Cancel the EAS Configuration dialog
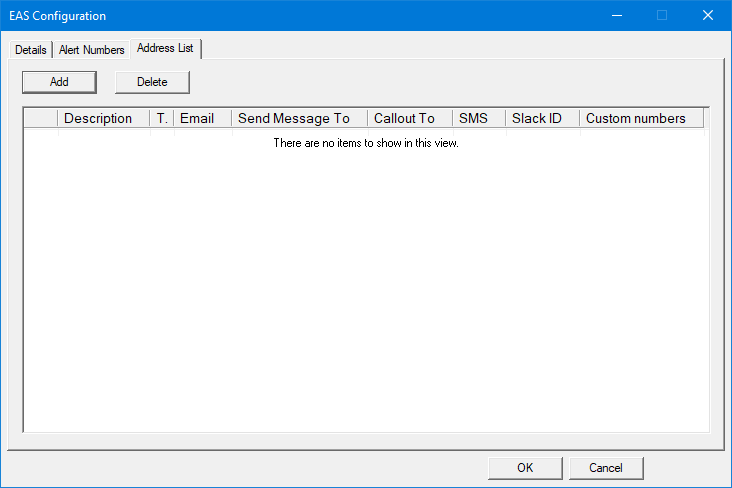This screenshot has height=488, width=732. coord(606,467)
